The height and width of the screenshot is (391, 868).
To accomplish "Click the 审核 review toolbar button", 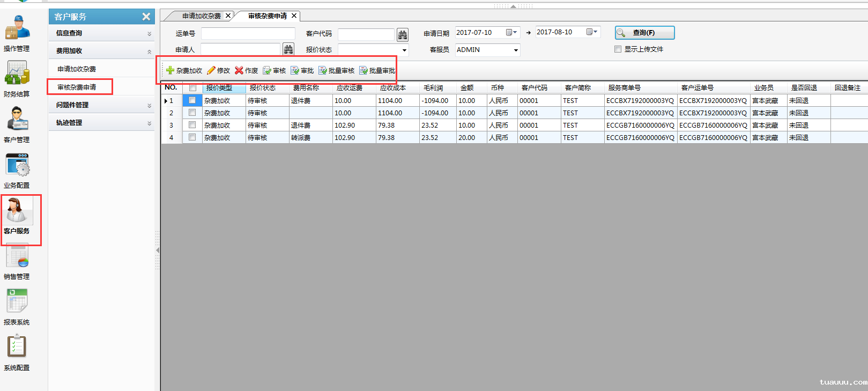I will (x=275, y=70).
